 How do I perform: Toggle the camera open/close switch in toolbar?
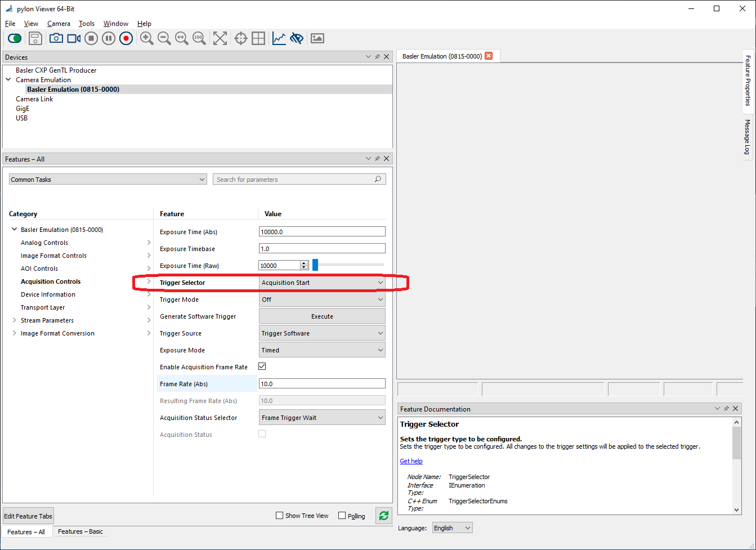(15, 38)
